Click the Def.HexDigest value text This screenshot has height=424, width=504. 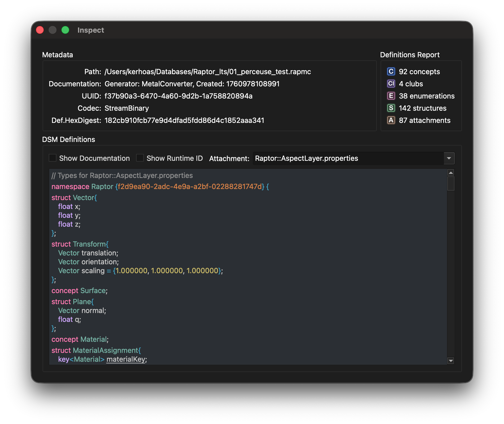tap(184, 120)
